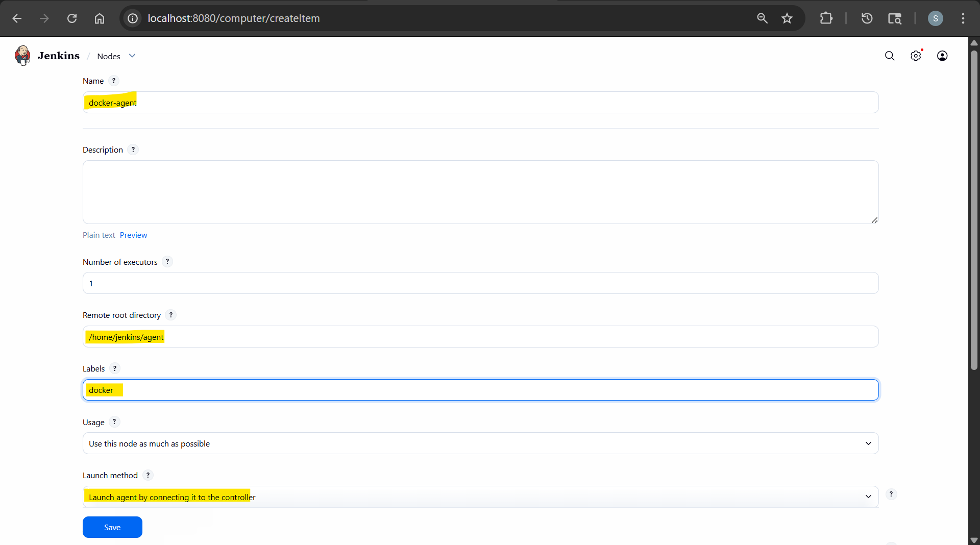Click inside the Description text area
The height and width of the screenshot is (545, 980).
click(480, 192)
